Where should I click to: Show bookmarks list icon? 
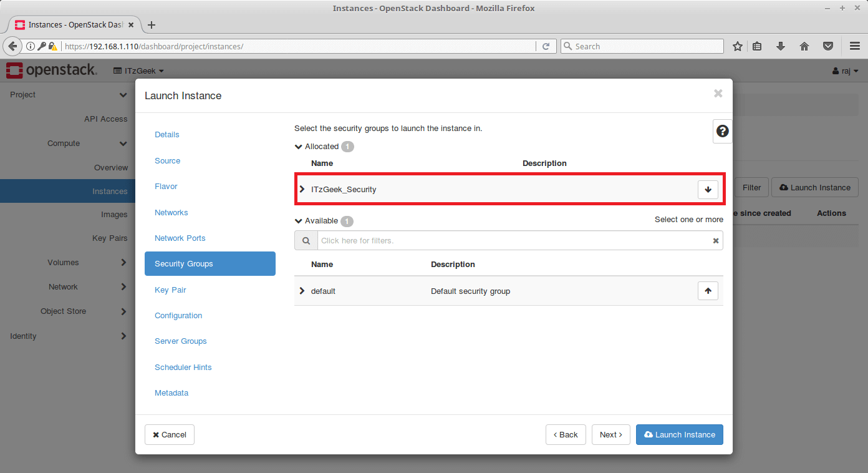[757, 46]
